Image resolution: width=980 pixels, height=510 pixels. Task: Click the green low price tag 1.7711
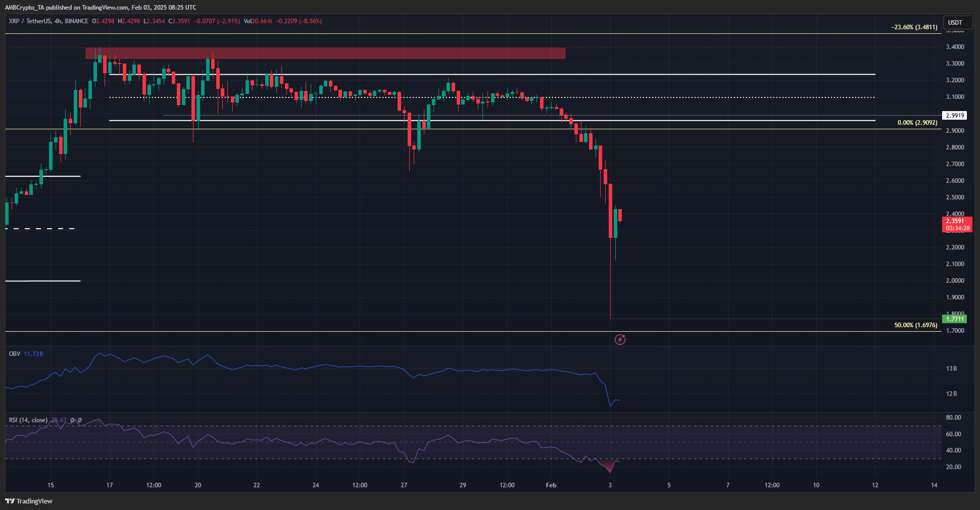(x=954, y=319)
